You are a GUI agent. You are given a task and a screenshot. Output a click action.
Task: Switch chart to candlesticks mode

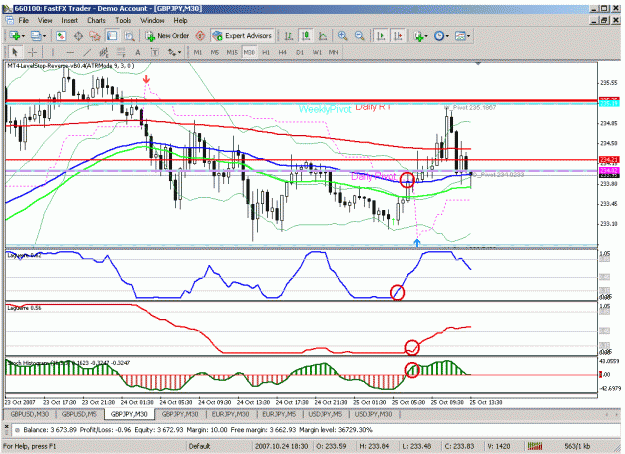pyautogui.click(x=306, y=36)
